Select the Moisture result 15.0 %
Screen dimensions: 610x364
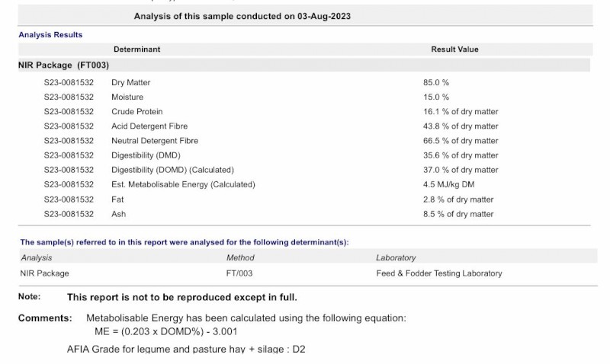435,97
